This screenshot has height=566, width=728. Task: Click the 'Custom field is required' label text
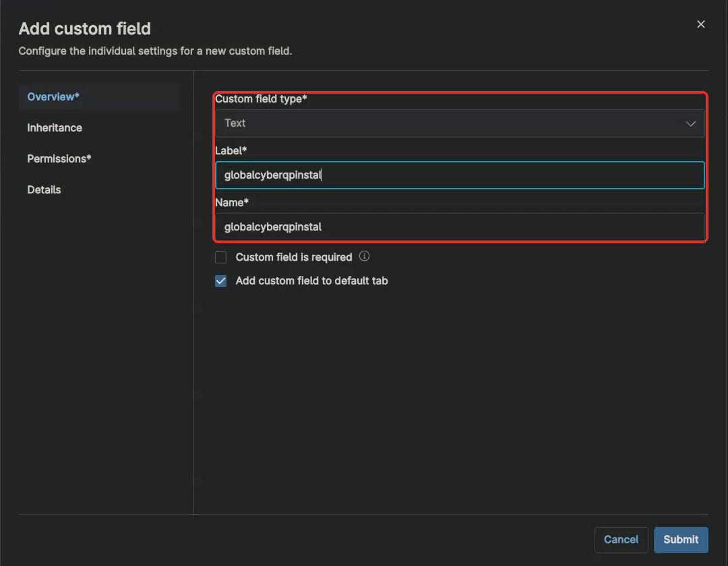294,257
